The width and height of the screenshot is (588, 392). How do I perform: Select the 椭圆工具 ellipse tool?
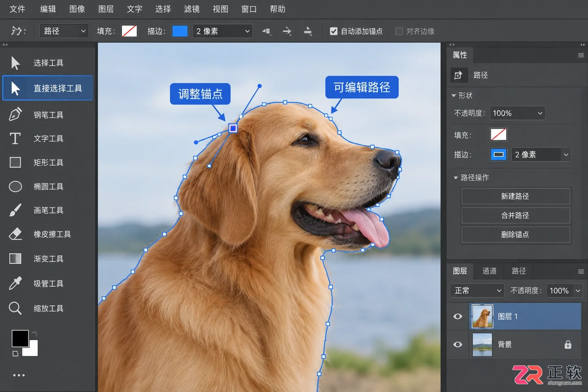(48, 187)
